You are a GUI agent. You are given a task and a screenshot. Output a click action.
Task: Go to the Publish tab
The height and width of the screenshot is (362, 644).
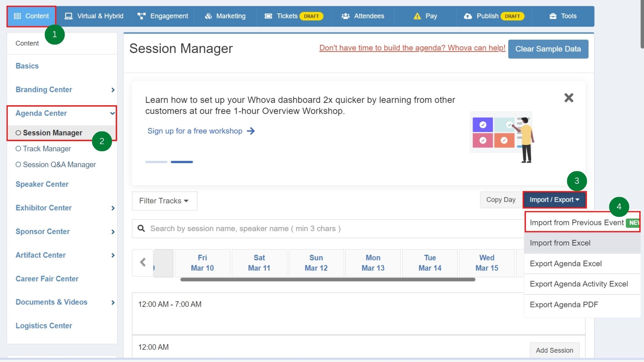pyautogui.click(x=494, y=16)
